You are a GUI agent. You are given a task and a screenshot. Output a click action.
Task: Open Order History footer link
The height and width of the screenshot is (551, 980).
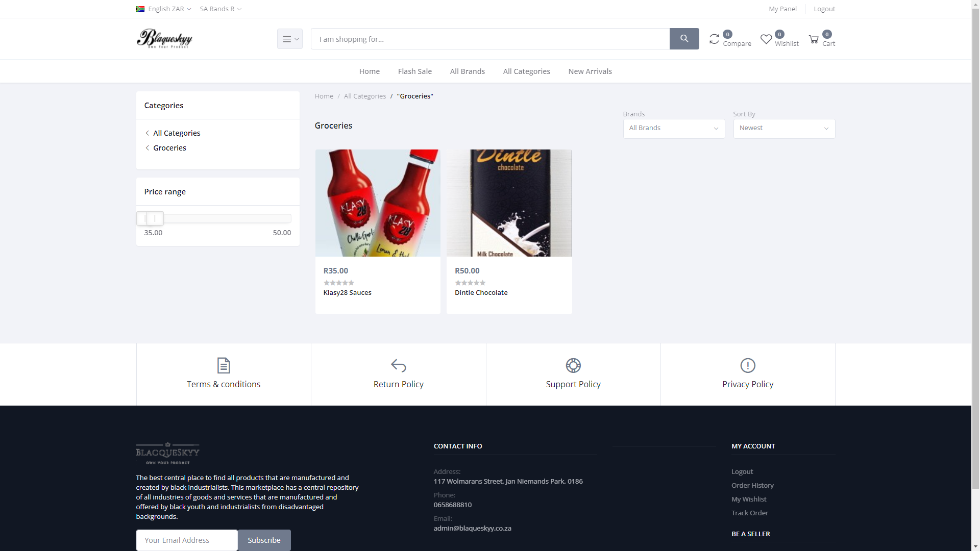coord(752,485)
